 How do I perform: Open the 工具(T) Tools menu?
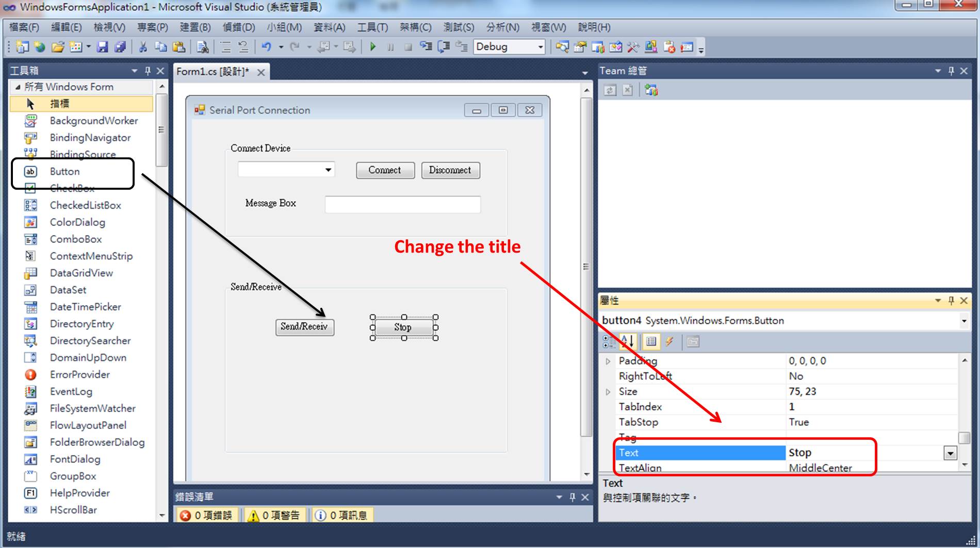(x=372, y=27)
